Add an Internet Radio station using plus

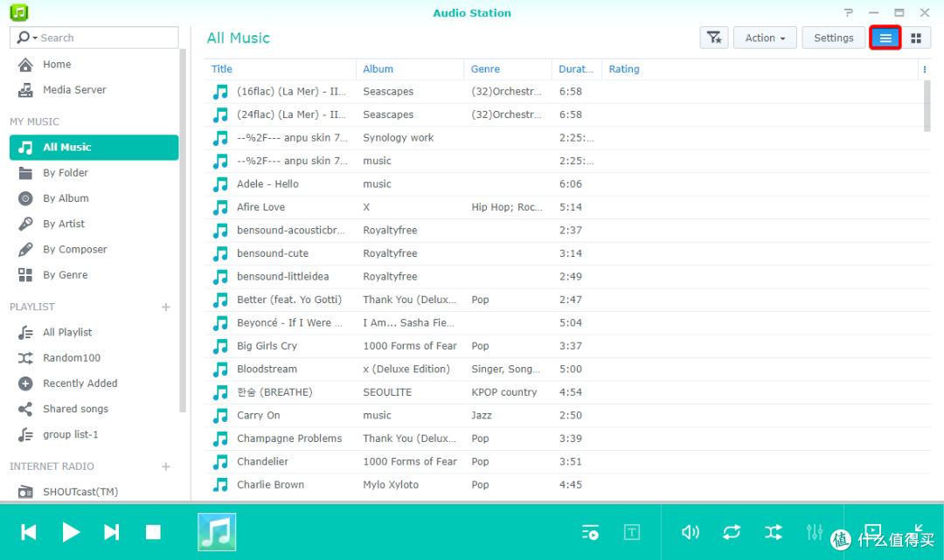coord(166,467)
